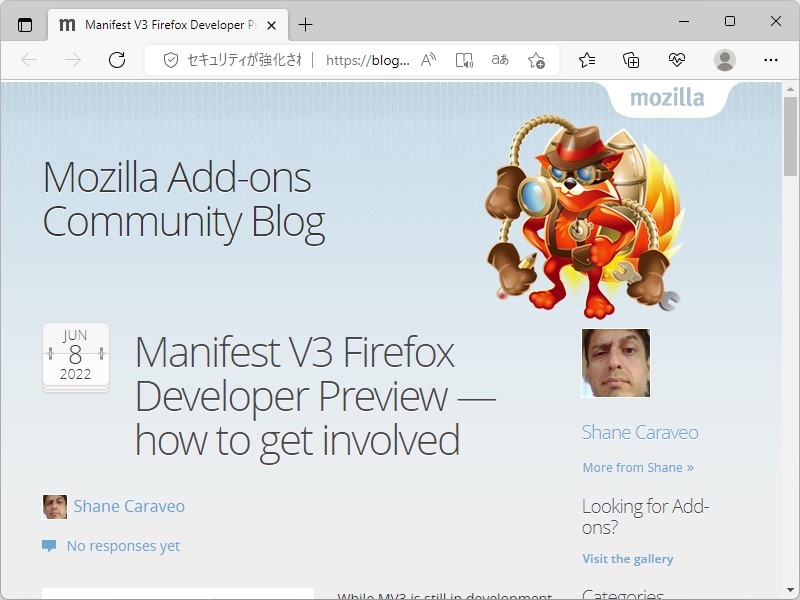Viewport: 800px width, 600px height.
Task: Enter Immersive Reader from the address bar
Action: coord(463,60)
